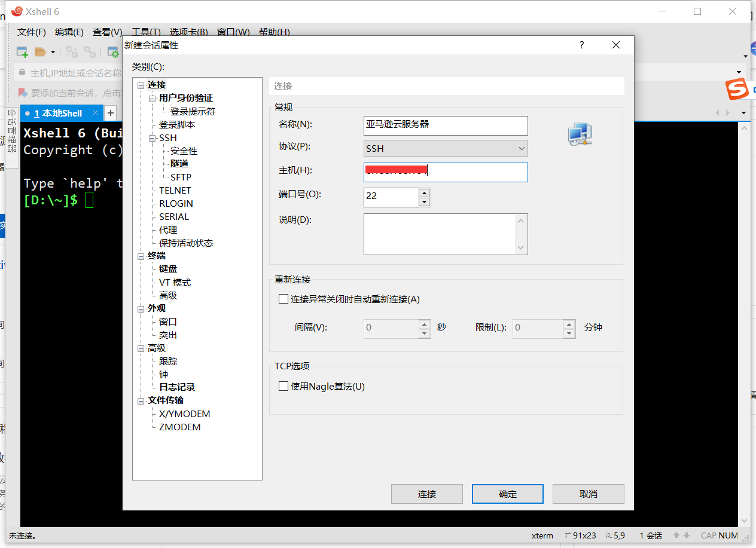Click the New Session toolbar icon
Viewport: 756px width, 548px height.
click(22, 52)
